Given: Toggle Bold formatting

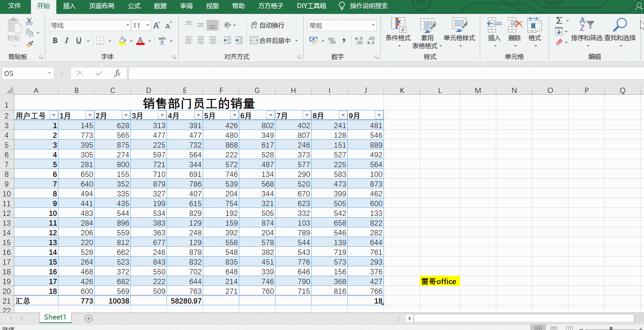Looking at the screenshot, I should pyautogui.click(x=55, y=41).
